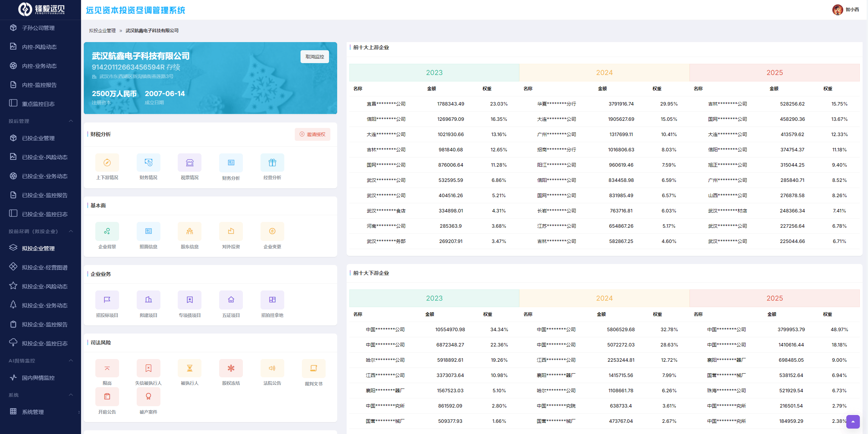The image size is (868, 434).
Task: Open the 失信被执行人 icon
Action: [x=148, y=368]
